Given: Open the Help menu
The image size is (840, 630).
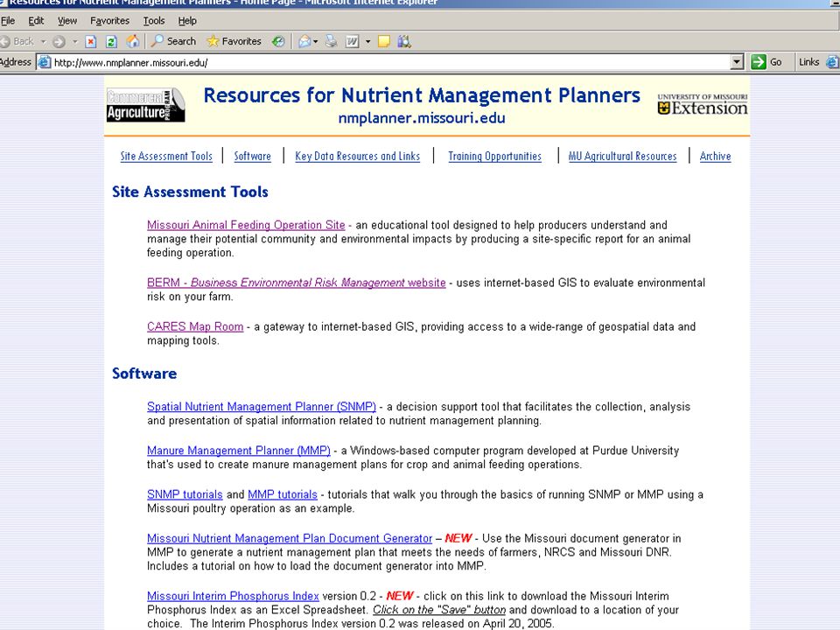Looking at the screenshot, I should coord(187,21).
